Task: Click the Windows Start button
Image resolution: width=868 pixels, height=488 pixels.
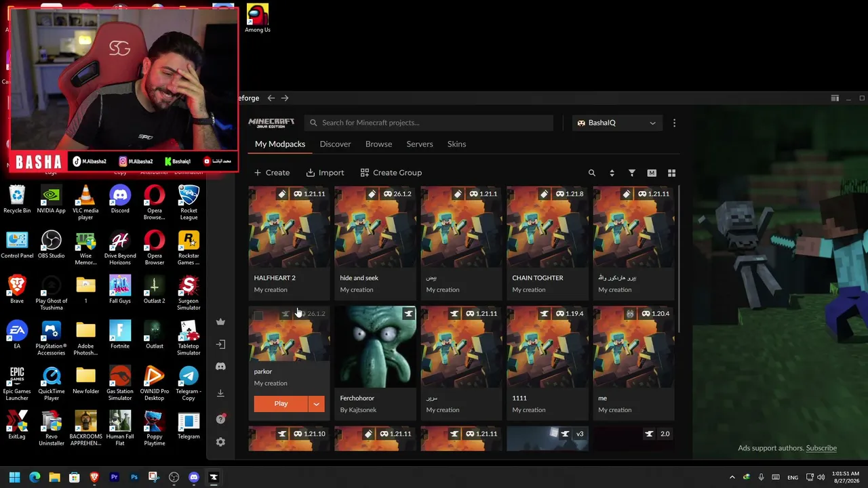Action: coord(14,477)
